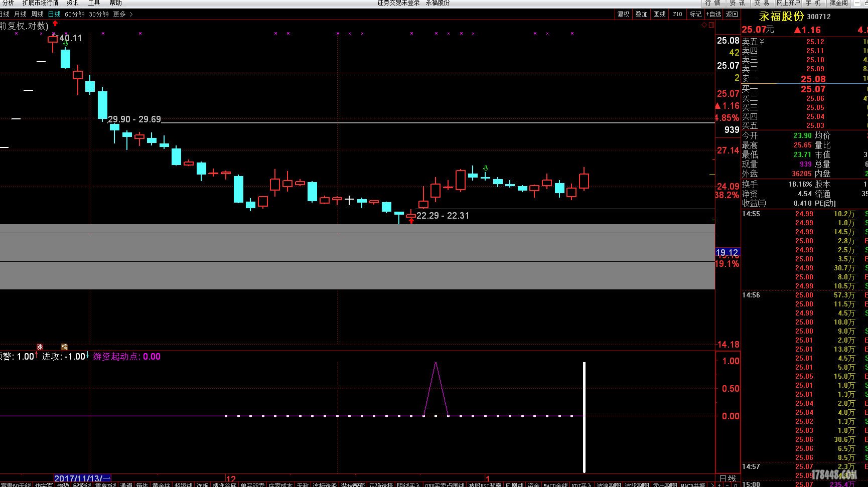Click the red split-panel icon above price axis
Screen dimensions: 868x487
click(x=711, y=25)
